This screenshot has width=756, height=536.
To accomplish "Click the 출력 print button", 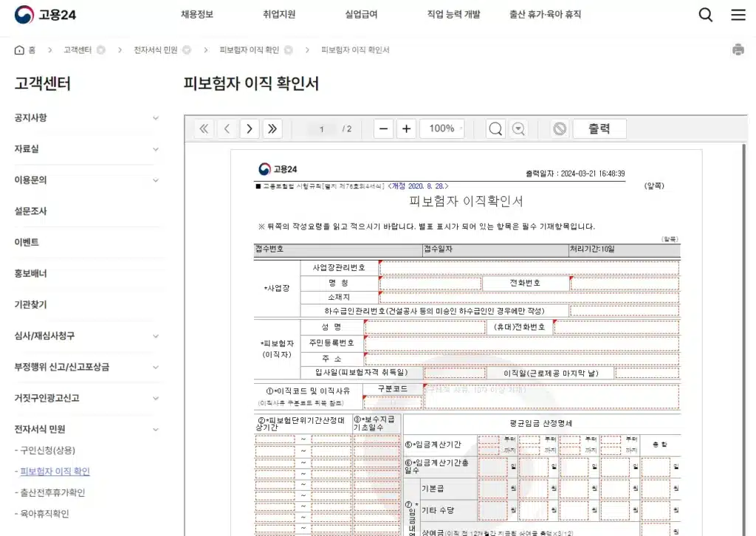I will tap(599, 128).
